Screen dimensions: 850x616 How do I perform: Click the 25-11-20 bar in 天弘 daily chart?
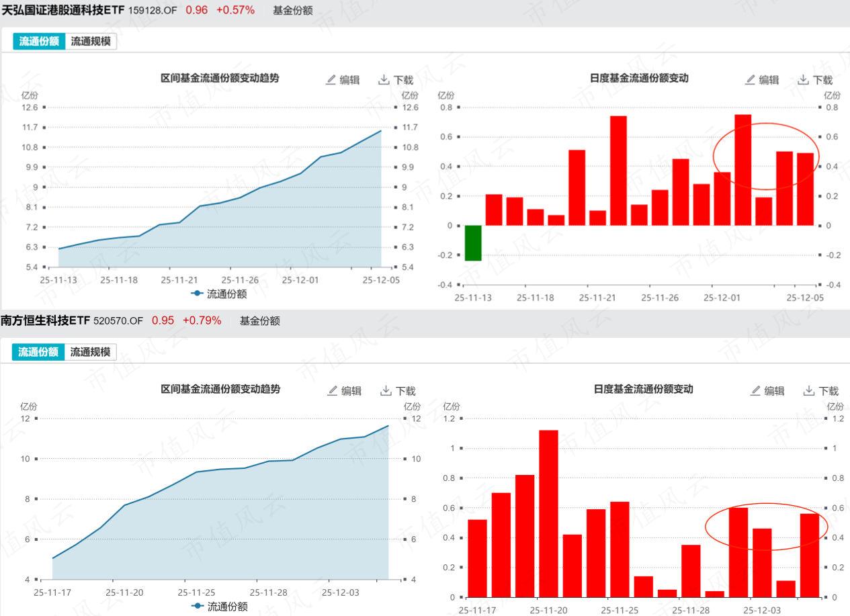[577, 187]
